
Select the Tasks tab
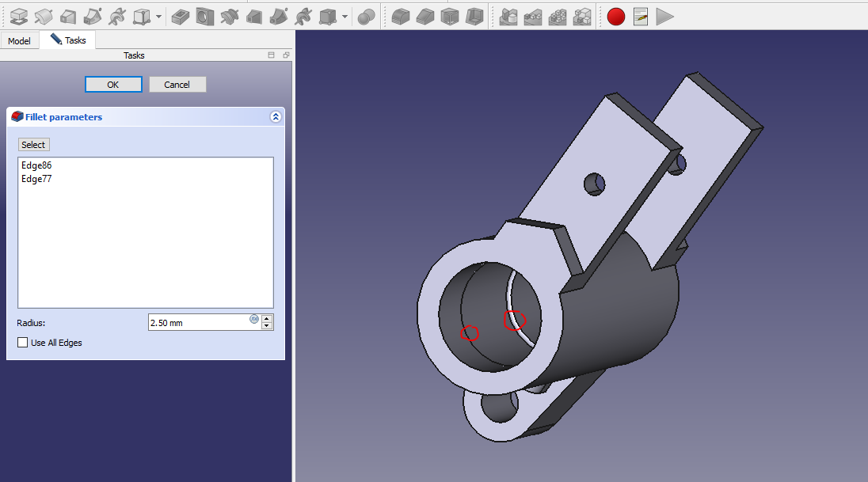pyautogui.click(x=69, y=40)
